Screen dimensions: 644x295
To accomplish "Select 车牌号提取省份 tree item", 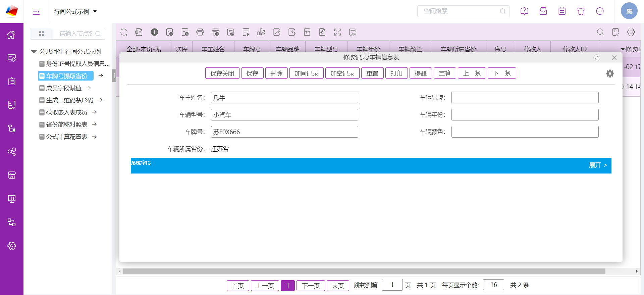I will click(66, 76).
